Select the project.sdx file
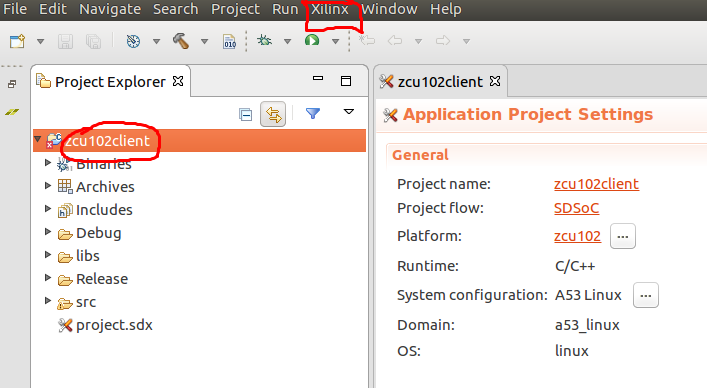707x388 pixels. point(105,325)
